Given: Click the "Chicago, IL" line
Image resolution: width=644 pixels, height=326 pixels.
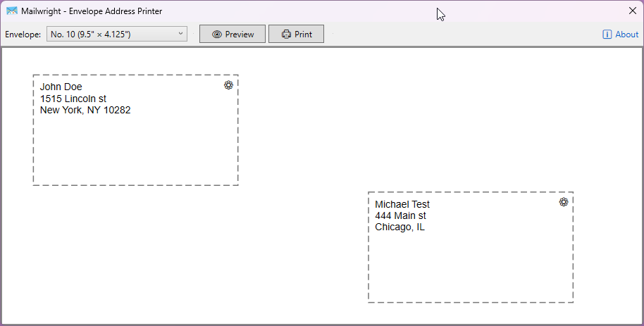Looking at the screenshot, I should click(400, 227).
